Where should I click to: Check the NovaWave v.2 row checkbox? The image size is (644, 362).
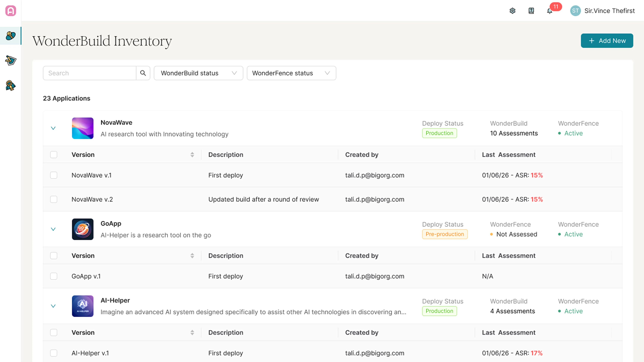tap(54, 199)
